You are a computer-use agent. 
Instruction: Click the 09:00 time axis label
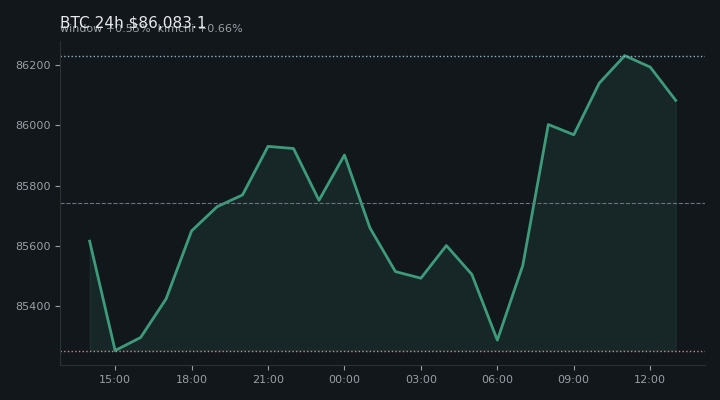pos(574,379)
